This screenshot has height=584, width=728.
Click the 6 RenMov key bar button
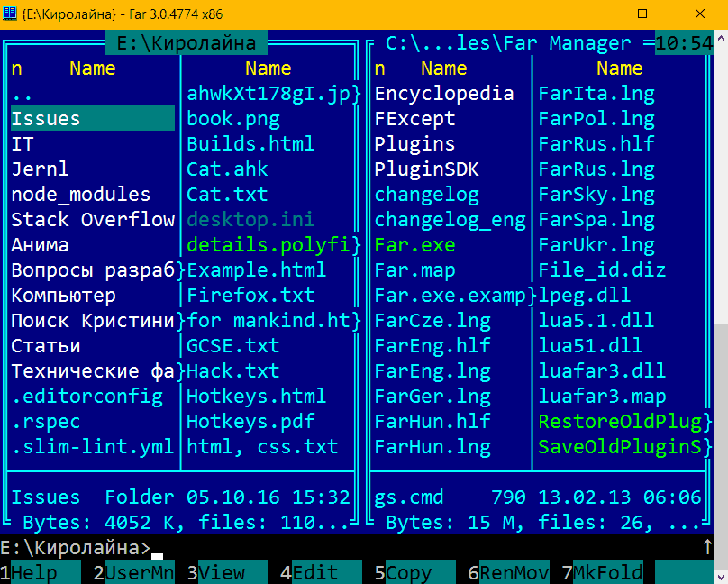(x=508, y=572)
